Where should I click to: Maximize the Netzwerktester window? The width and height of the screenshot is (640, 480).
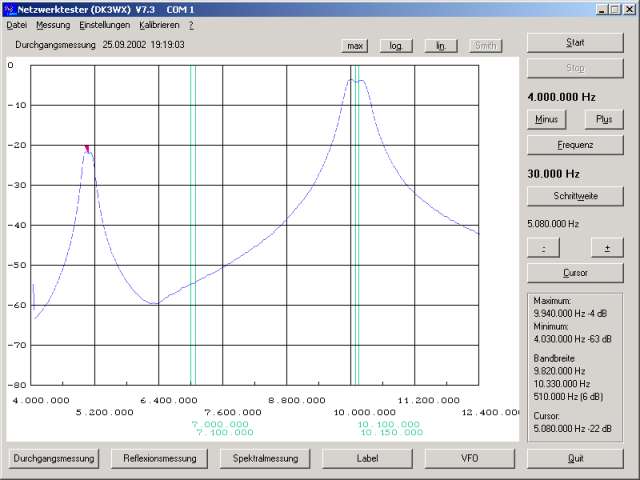tap(615, 10)
